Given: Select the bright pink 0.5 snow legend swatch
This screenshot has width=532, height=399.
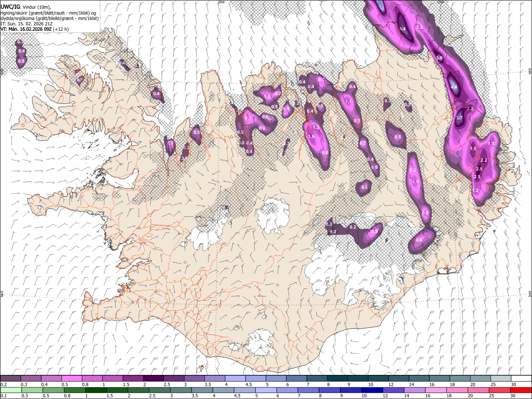Looking at the screenshot, I should tap(71, 379).
